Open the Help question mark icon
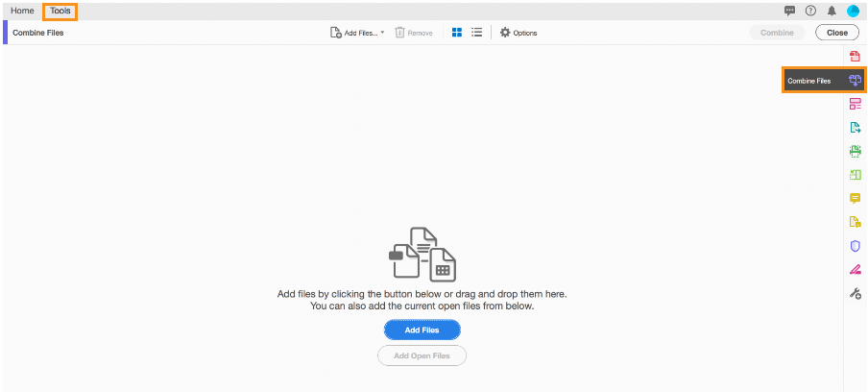The height and width of the screenshot is (392, 868). coord(810,11)
